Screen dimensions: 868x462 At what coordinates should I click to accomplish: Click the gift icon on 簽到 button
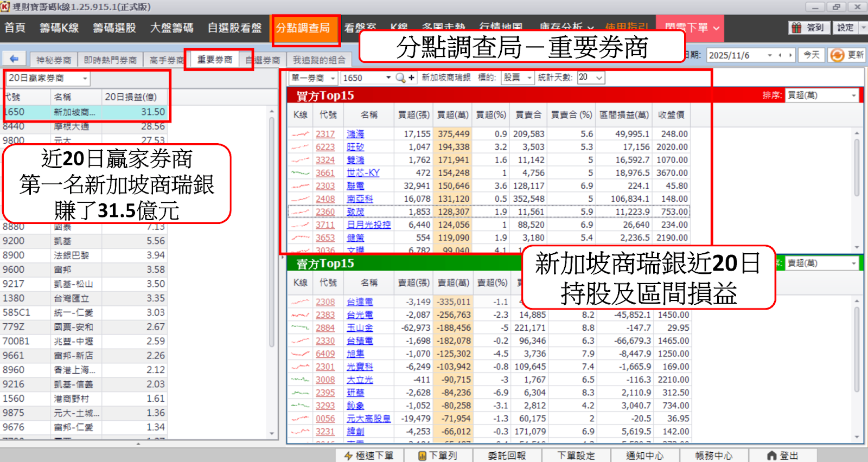pyautogui.click(x=796, y=28)
